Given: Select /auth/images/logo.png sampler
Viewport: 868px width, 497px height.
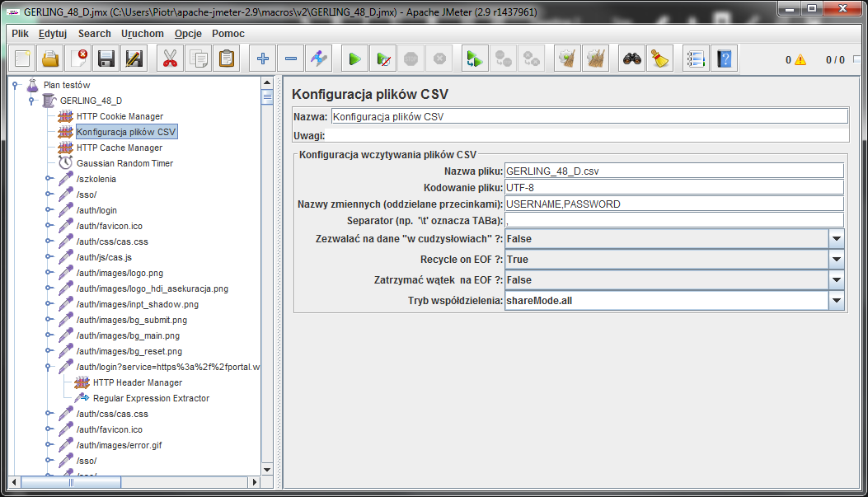Looking at the screenshot, I should click(x=120, y=273).
